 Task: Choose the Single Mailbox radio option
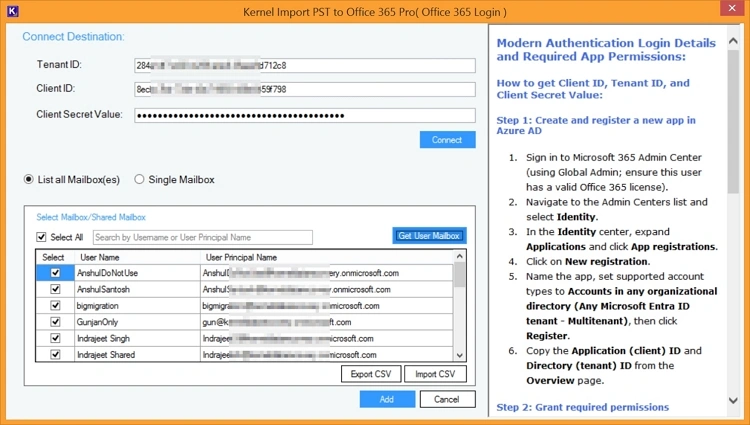click(x=139, y=179)
